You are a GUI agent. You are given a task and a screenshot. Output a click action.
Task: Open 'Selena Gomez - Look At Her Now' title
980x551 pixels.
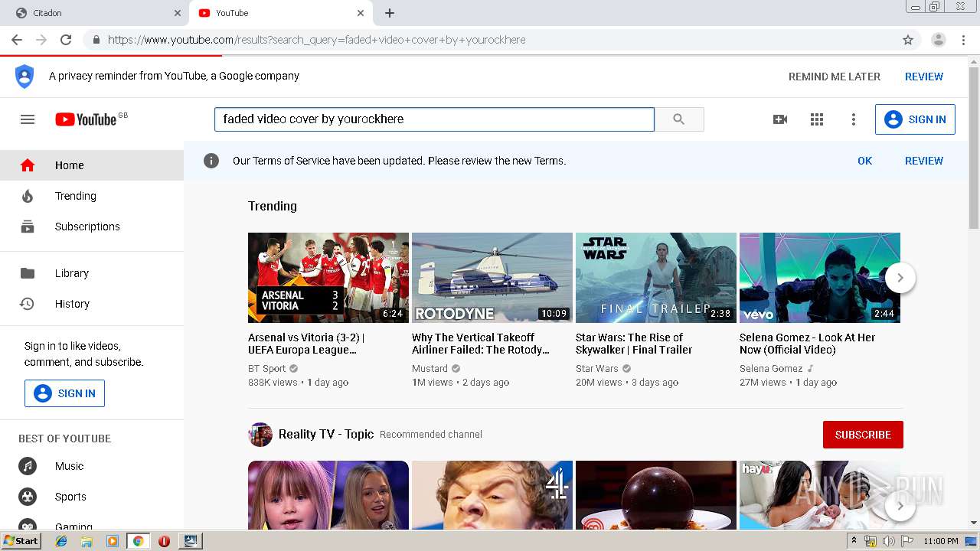pos(808,344)
